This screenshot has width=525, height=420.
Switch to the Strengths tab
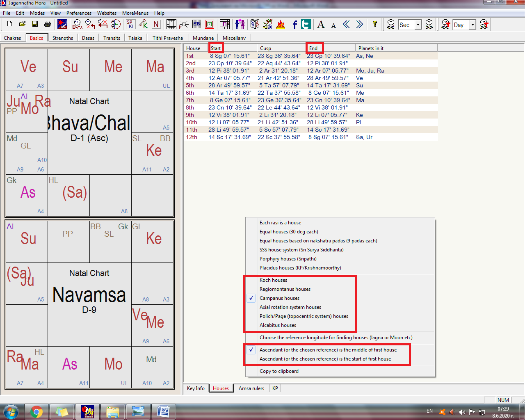63,38
